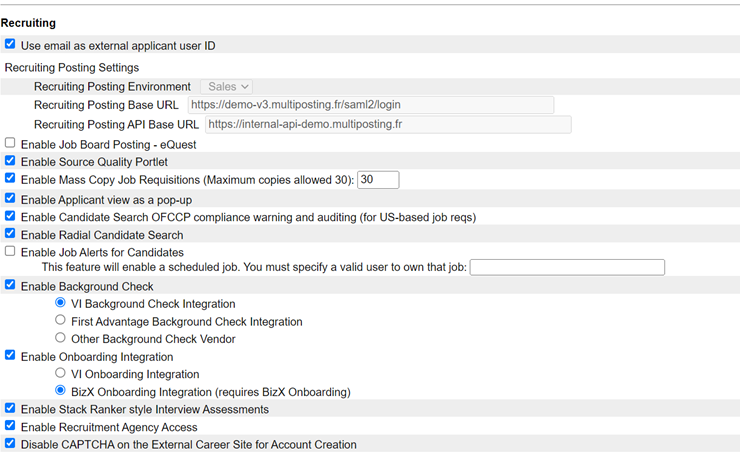Uncheck Enable Recruitment Agency Access
The image size is (740, 453).
pyautogui.click(x=10, y=426)
